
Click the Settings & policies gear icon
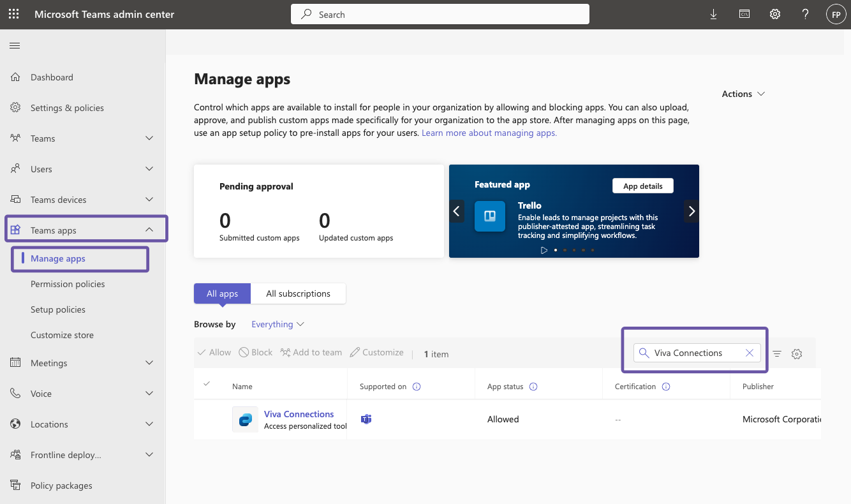15,108
